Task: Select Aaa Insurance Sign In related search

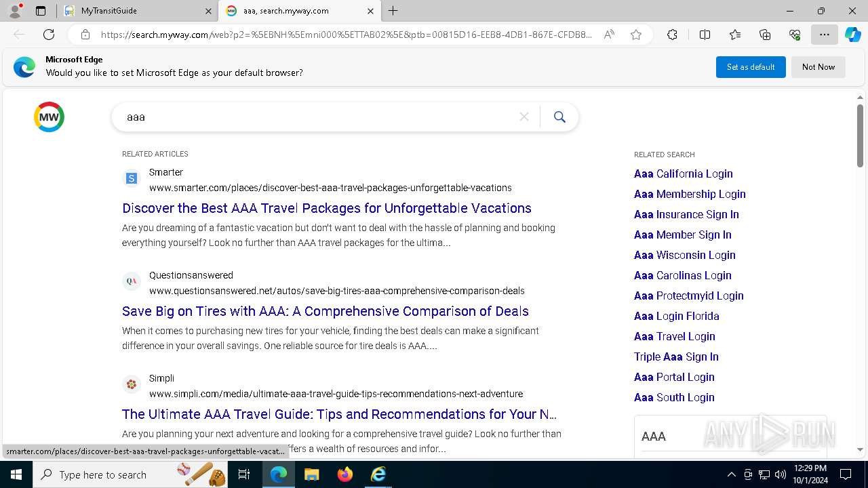Action: [686, 214]
